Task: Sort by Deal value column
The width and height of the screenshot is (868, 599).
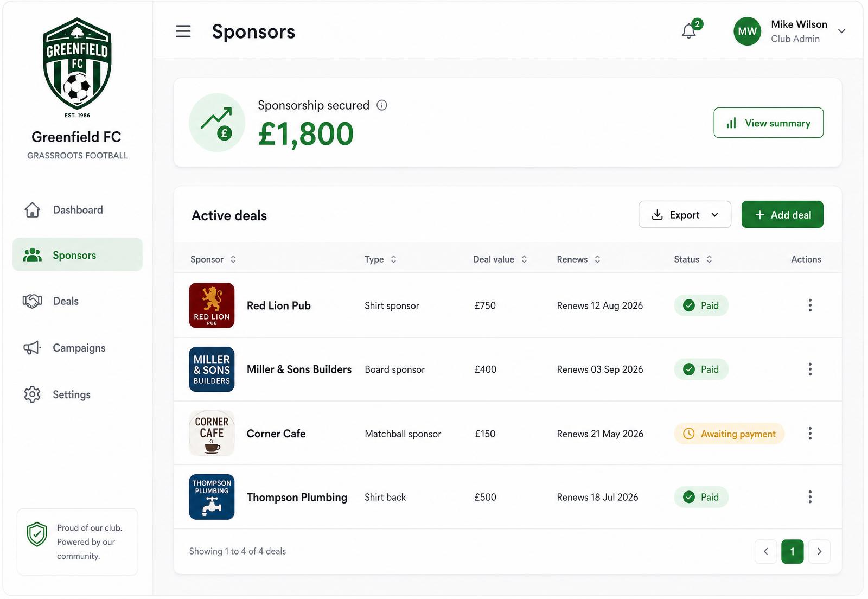Action: coord(500,259)
